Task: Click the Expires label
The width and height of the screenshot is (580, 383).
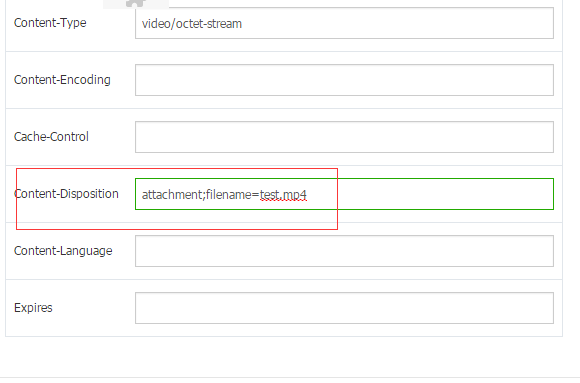Action: point(33,308)
